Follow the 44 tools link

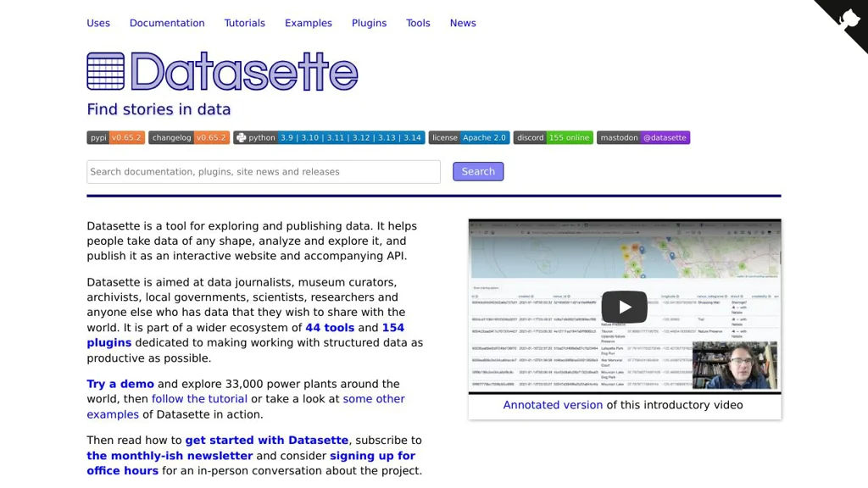[x=330, y=328]
